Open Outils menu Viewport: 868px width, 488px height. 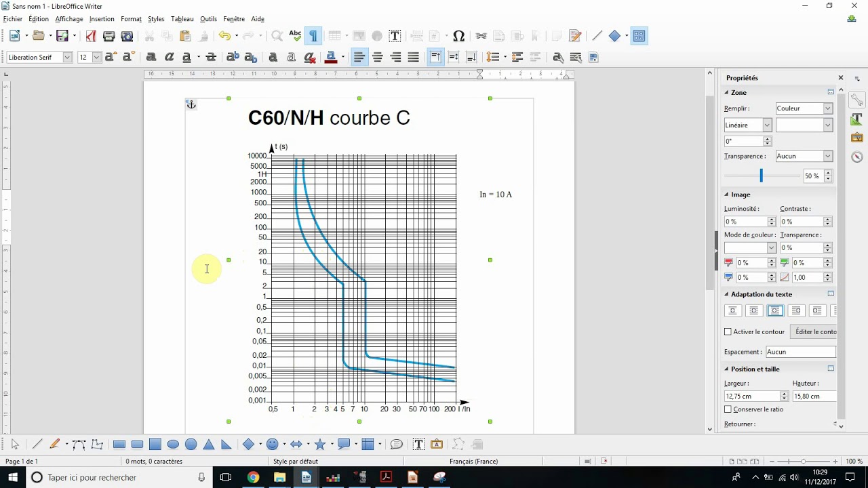[208, 19]
